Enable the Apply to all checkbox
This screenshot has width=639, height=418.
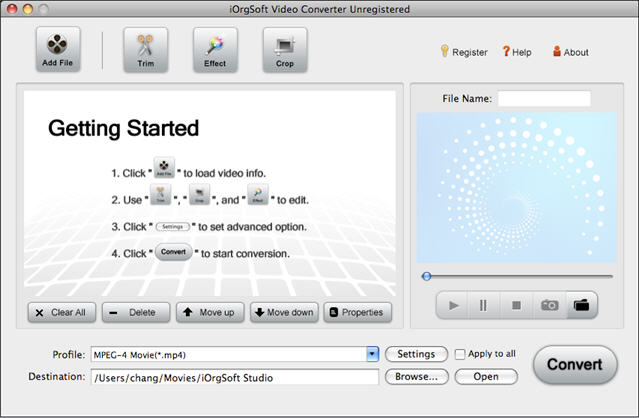[460, 354]
